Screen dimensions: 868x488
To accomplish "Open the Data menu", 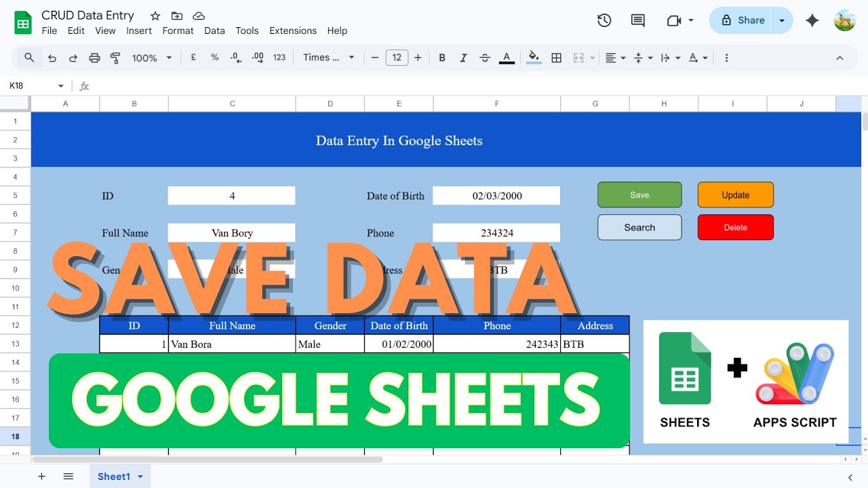I will tap(214, 30).
